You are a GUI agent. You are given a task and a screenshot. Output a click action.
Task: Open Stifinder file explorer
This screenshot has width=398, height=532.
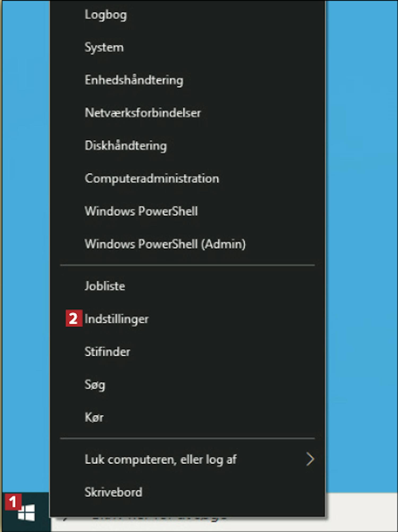(x=107, y=352)
